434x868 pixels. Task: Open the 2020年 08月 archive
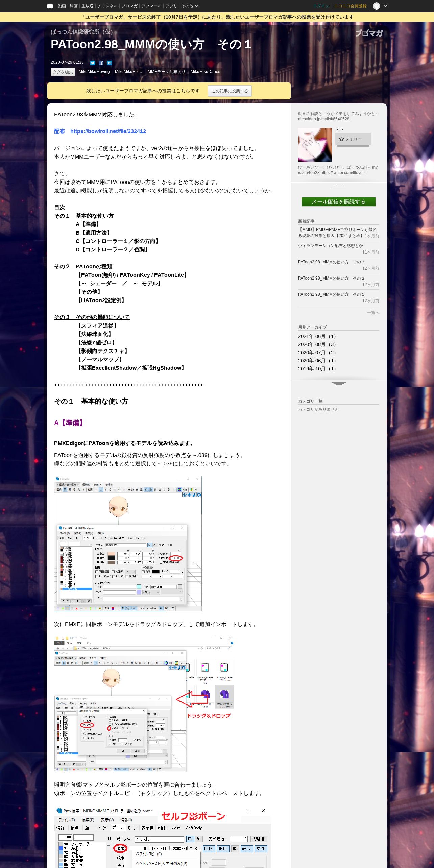click(x=317, y=344)
